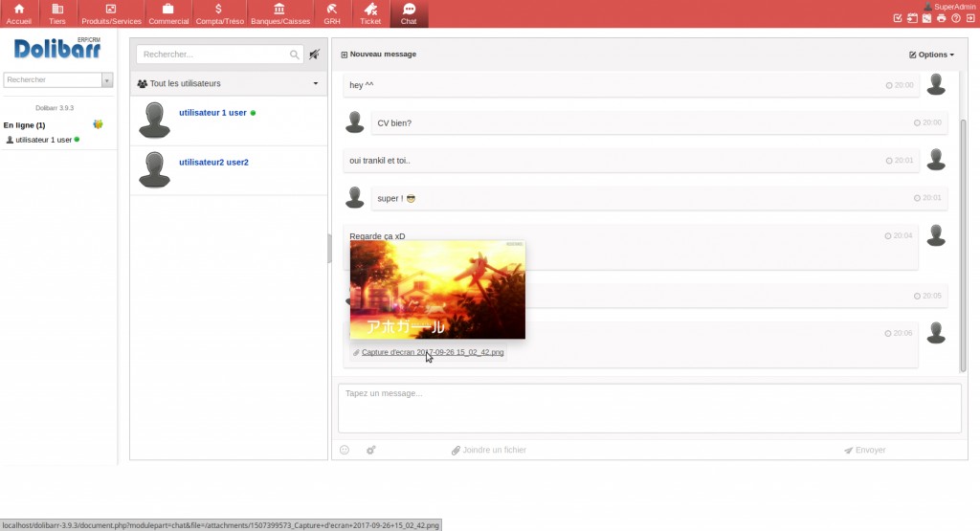
Task: Open the attached Capture d'ecran png link
Action: [432, 352]
